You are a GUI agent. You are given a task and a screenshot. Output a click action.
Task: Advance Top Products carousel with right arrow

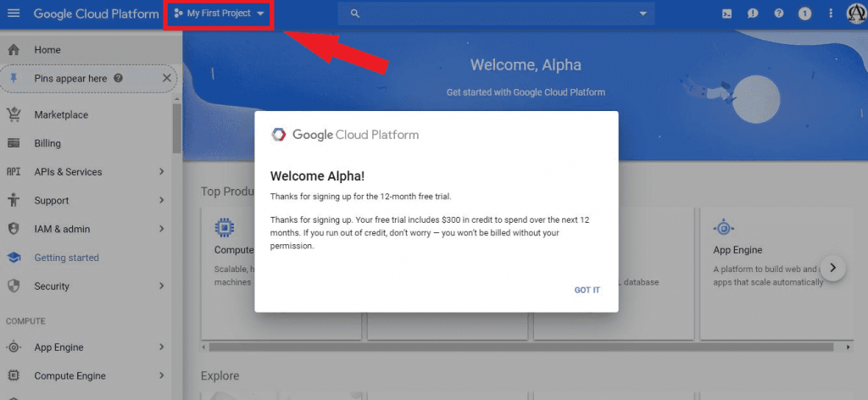[832, 268]
